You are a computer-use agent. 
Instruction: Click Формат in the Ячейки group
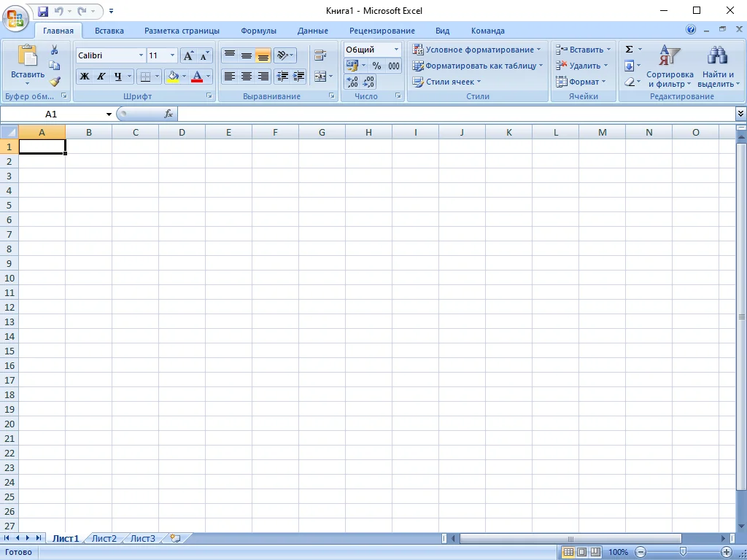[x=581, y=82]
